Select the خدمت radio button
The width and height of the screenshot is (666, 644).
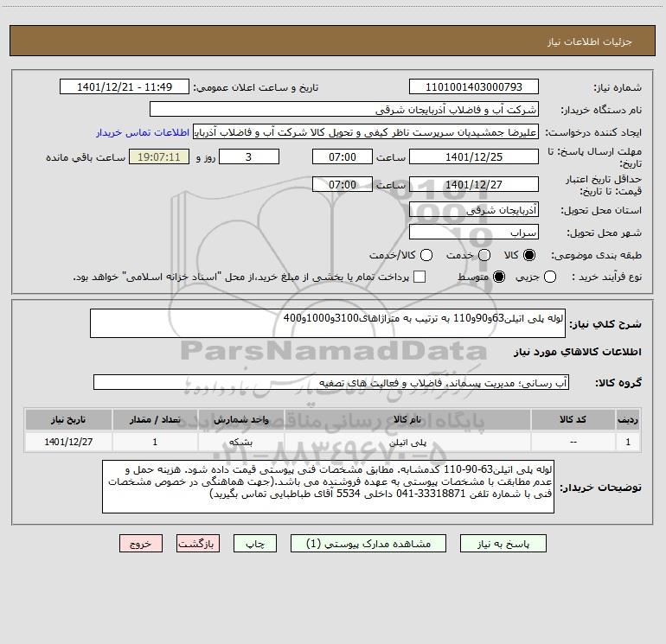point(484,255)
